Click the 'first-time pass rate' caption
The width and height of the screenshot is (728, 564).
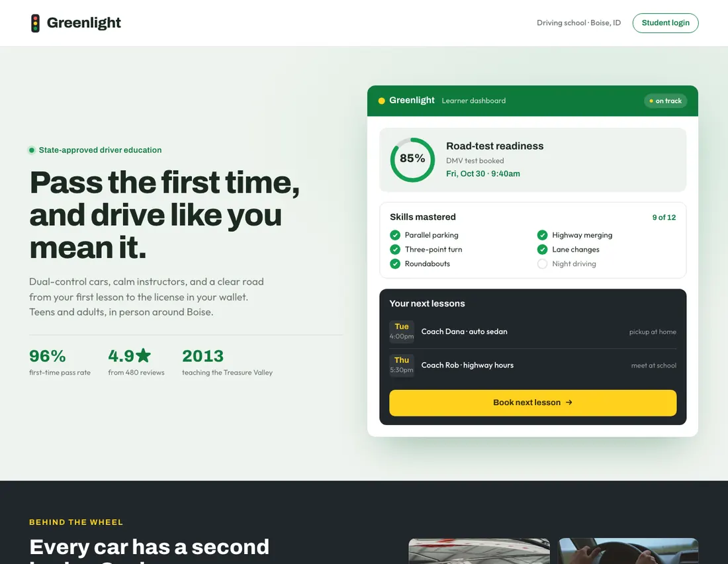60,373
